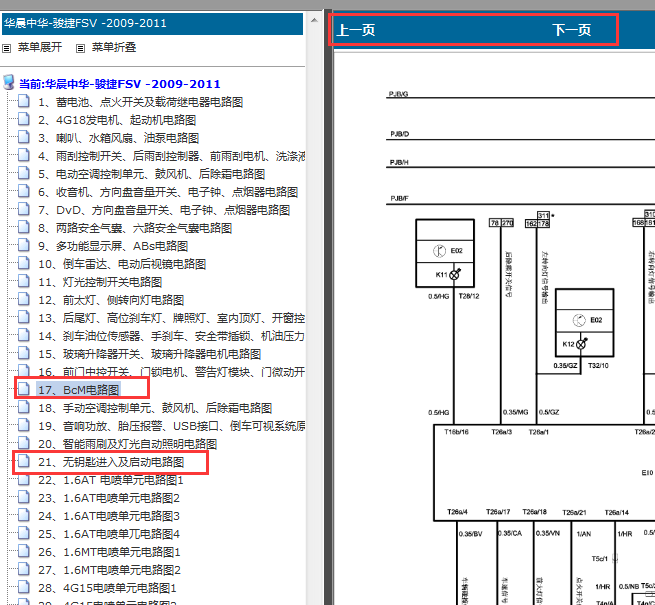Screen dimensions: 655x605
Task: Select root node 当前:华晨中华-骏捷FSV -2009-2011
Action: tap(119, 84)
